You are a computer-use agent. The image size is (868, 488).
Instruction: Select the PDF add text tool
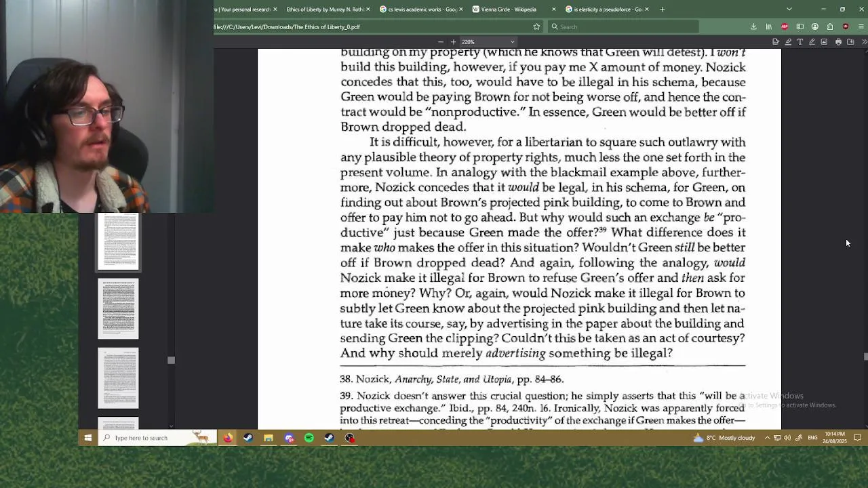[x=800, y=42]
